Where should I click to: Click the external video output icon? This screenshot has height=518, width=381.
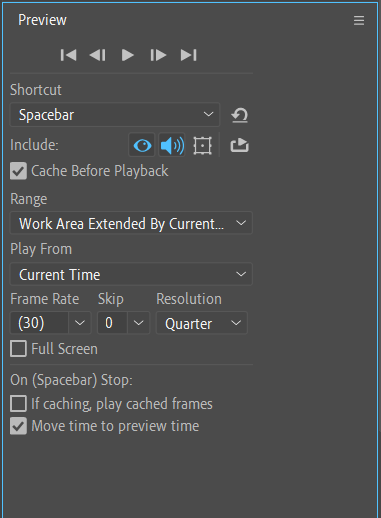click(239, 145)
